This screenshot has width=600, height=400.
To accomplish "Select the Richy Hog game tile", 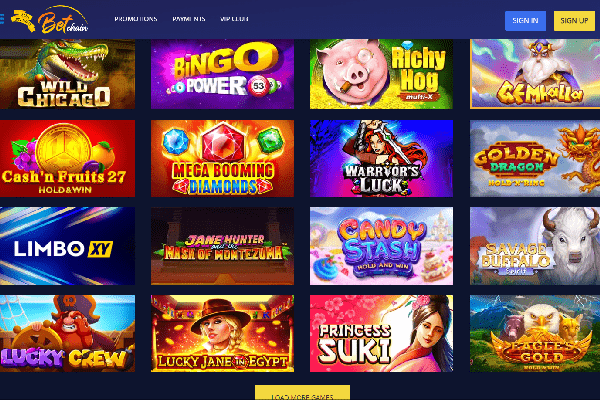I will coord(381,74).
